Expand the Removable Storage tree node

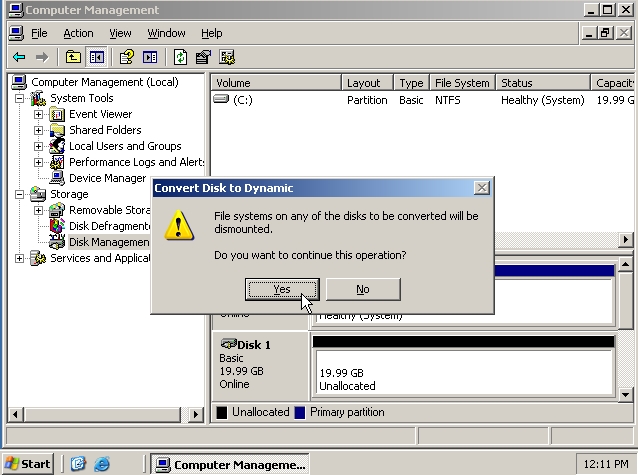pyautogui.click(x=38, y=210)
